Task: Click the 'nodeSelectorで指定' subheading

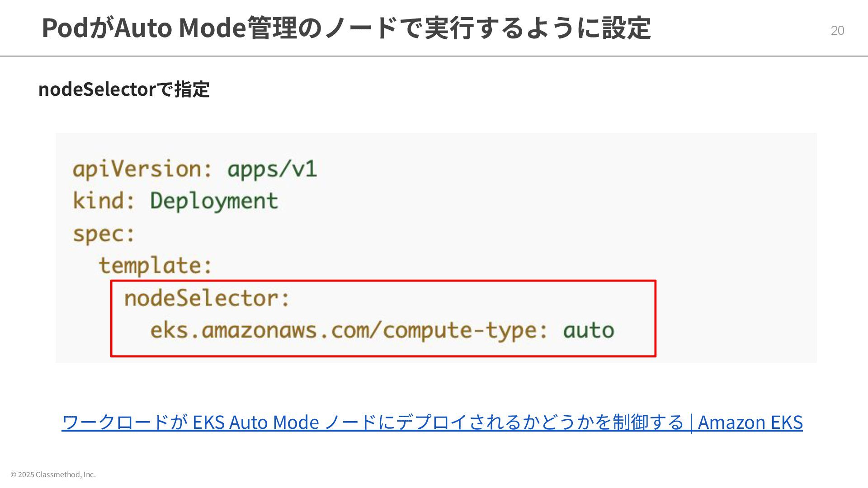Action: click(124, 89)
